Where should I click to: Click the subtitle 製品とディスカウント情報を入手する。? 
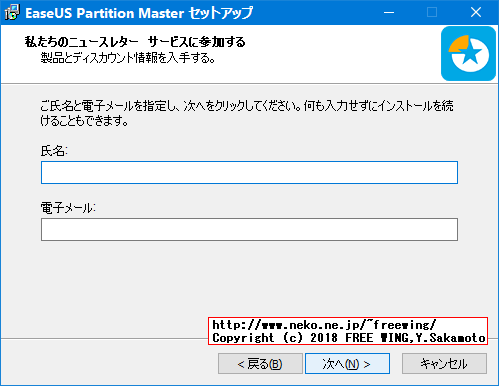128,58
